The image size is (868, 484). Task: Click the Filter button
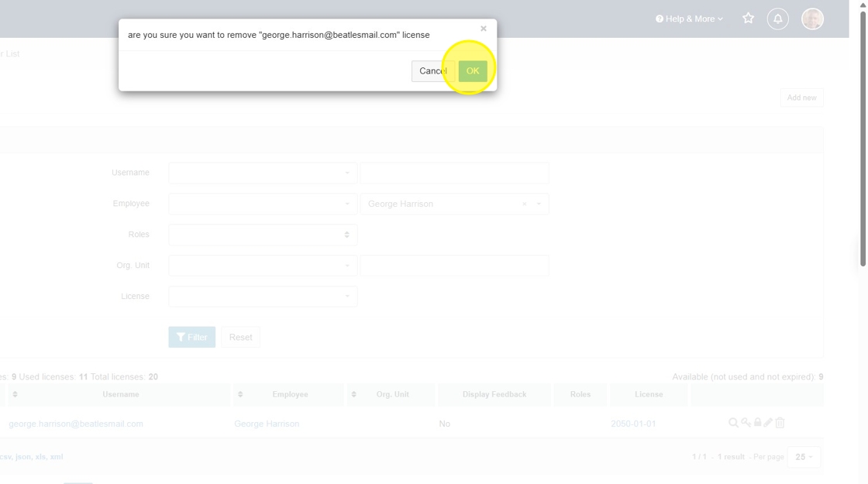point(191,337)
